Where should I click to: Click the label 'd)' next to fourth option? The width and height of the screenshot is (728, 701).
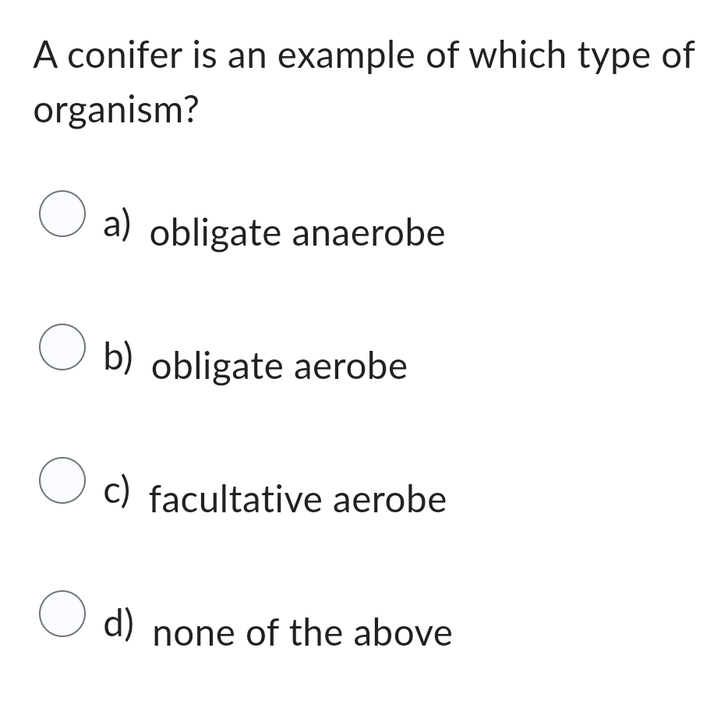coord(118,625)
